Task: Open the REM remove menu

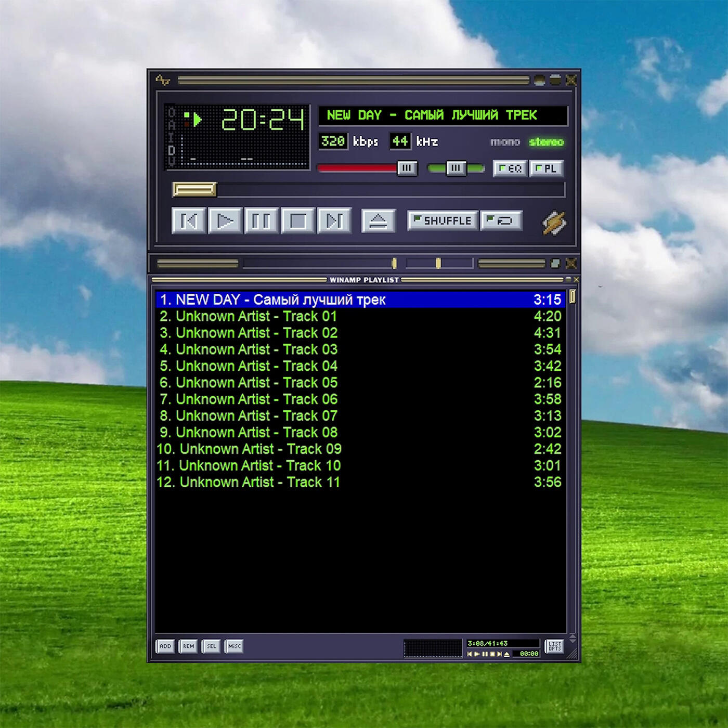Action: [188, 646]
